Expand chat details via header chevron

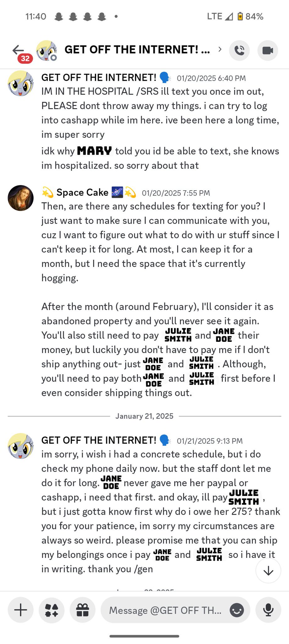220,49
